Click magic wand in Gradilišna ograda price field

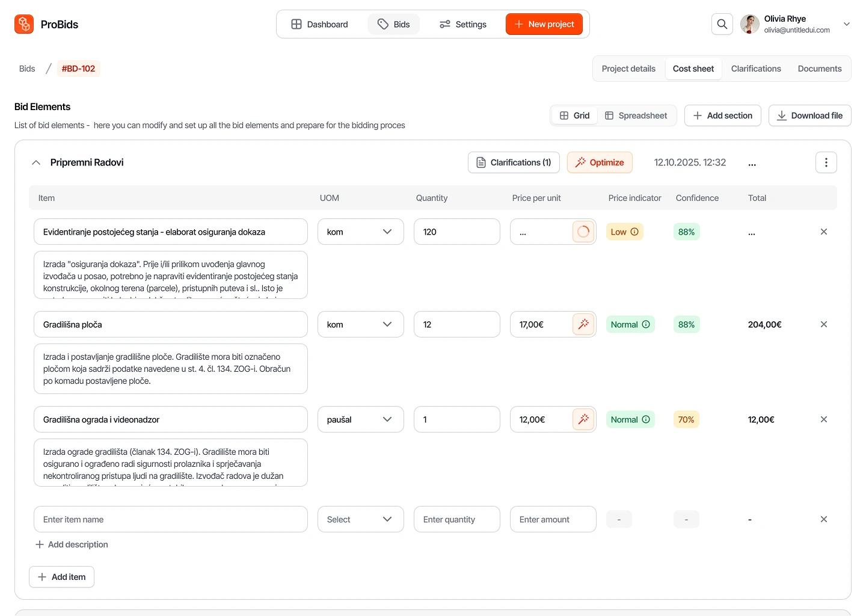(583, 419)
